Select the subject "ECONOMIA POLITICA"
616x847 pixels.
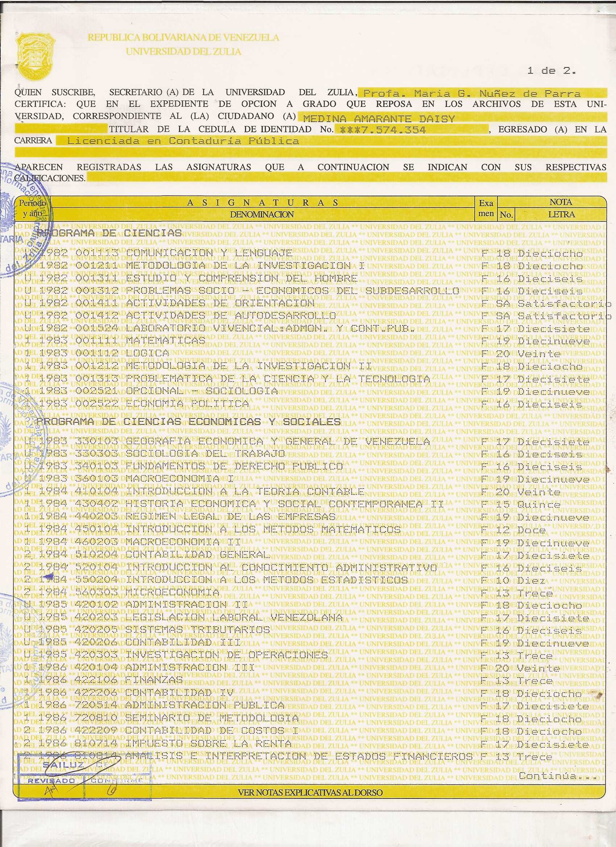188,404
